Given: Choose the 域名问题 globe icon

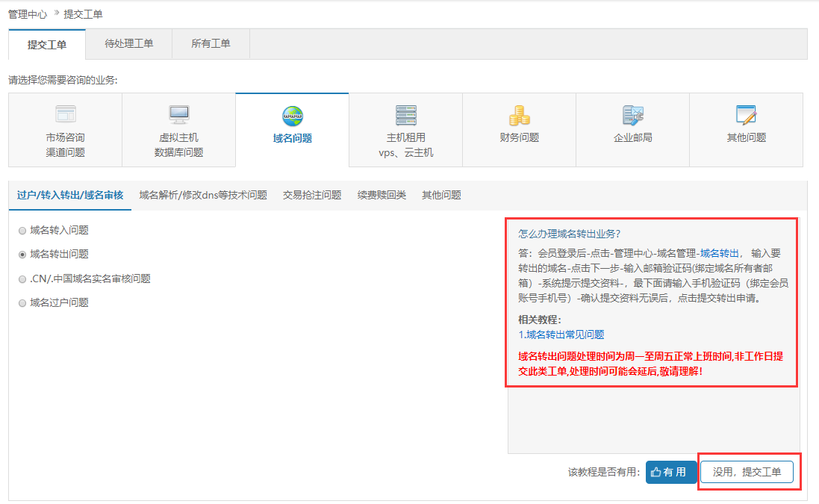Looking at the screenshot, I should [293, 116].
